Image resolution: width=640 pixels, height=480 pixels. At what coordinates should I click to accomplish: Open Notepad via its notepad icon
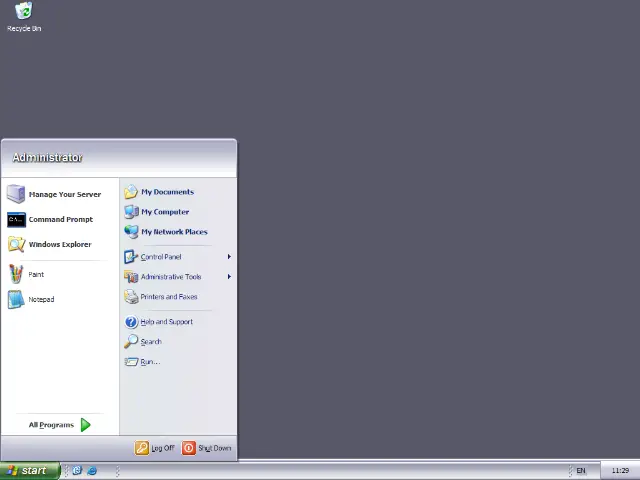tap(16, 299)
